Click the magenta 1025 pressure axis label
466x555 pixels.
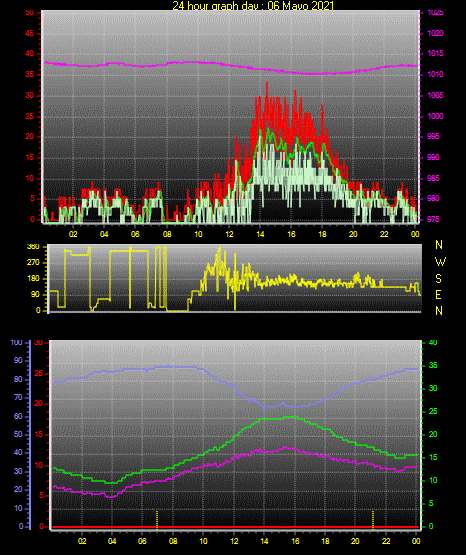[x=435, y=13]
